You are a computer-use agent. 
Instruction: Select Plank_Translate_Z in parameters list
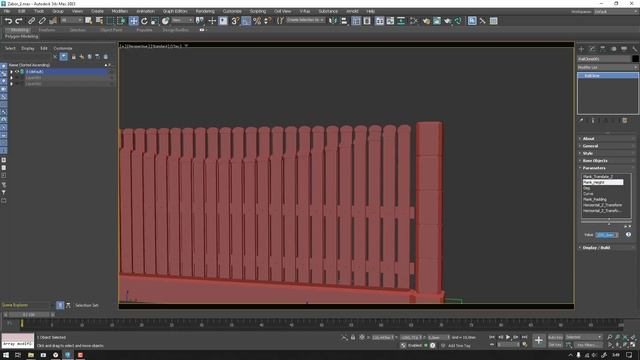tap(598, 177)
